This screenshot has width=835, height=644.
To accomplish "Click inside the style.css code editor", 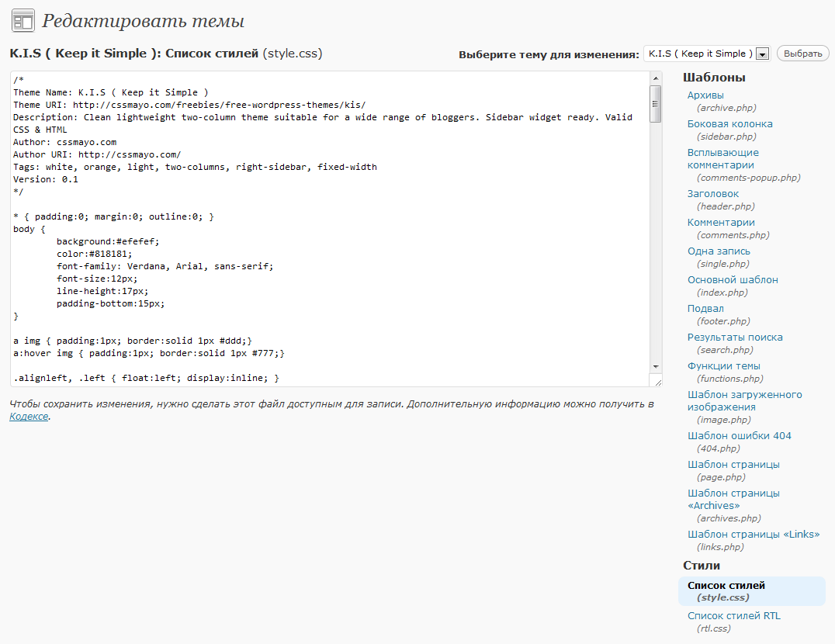I will tap(330, 229).
